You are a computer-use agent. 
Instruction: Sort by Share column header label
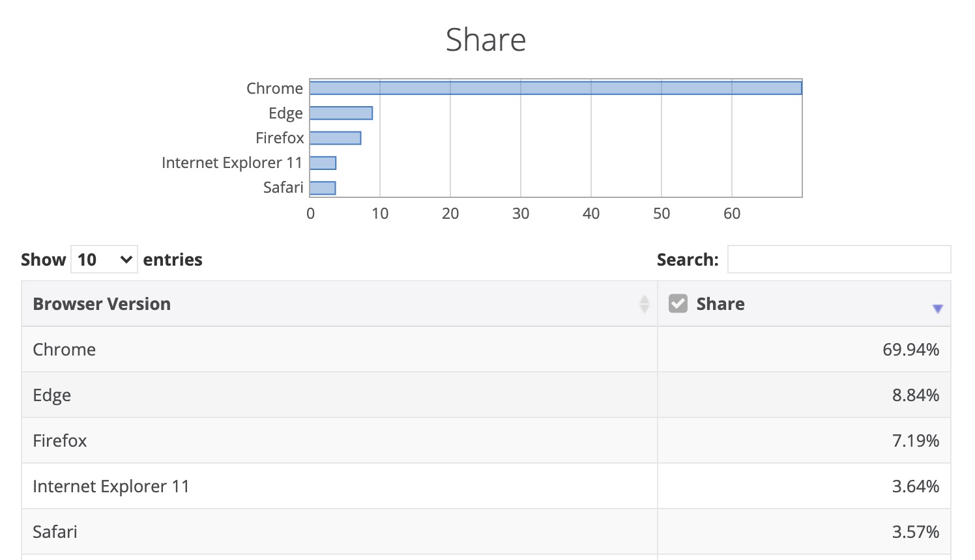pyautogui.click(x=720, y=304)
